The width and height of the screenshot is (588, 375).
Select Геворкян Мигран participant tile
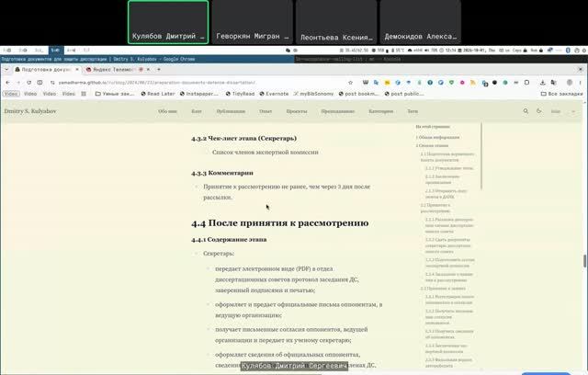[x=253, y=22]
